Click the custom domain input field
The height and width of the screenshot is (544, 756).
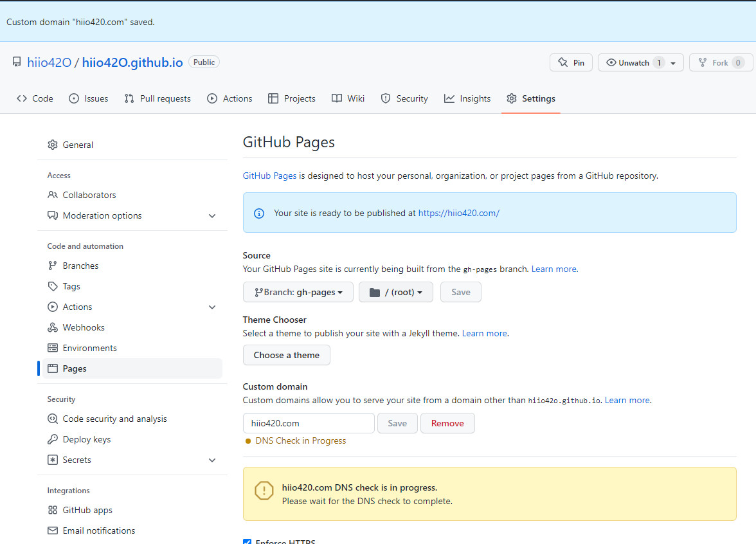(309, 423)
